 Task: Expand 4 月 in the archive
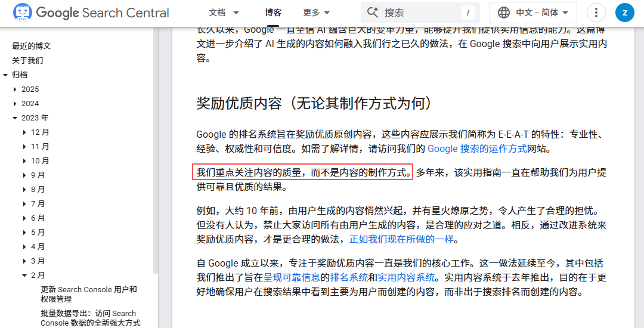(24, 247)
